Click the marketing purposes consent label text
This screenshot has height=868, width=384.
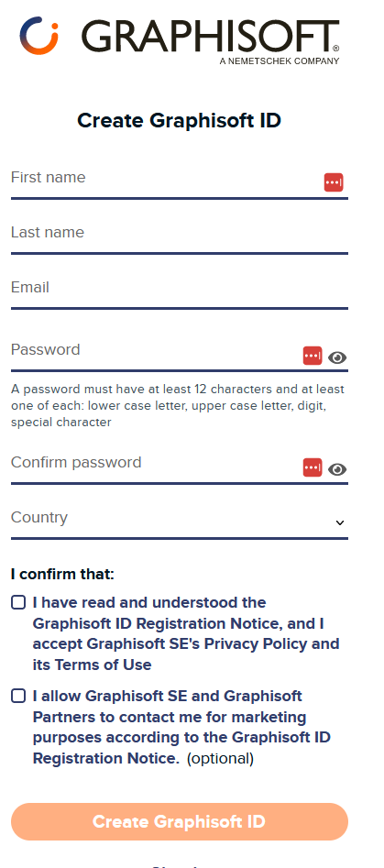tap(181, 727)
